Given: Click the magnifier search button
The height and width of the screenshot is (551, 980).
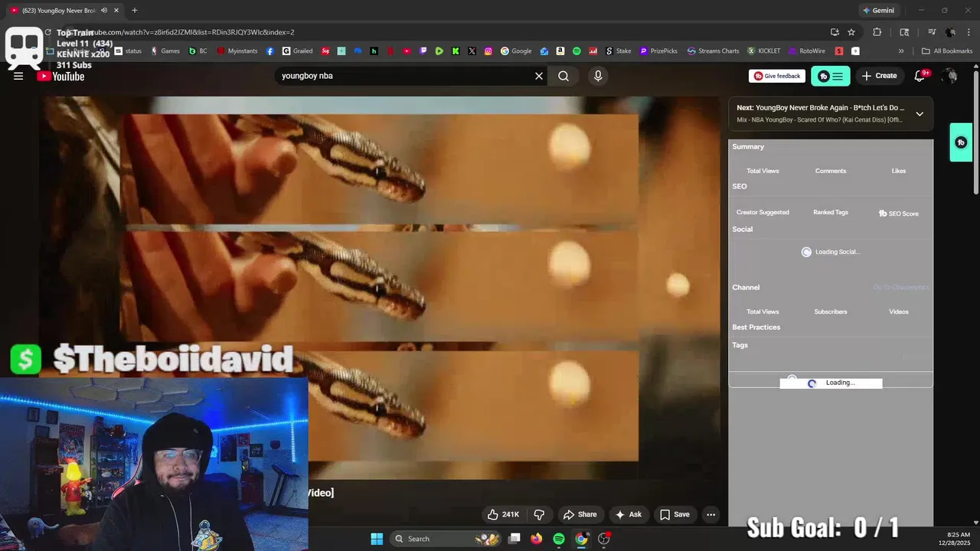Looking at the screenshot, I should point(563,76).
